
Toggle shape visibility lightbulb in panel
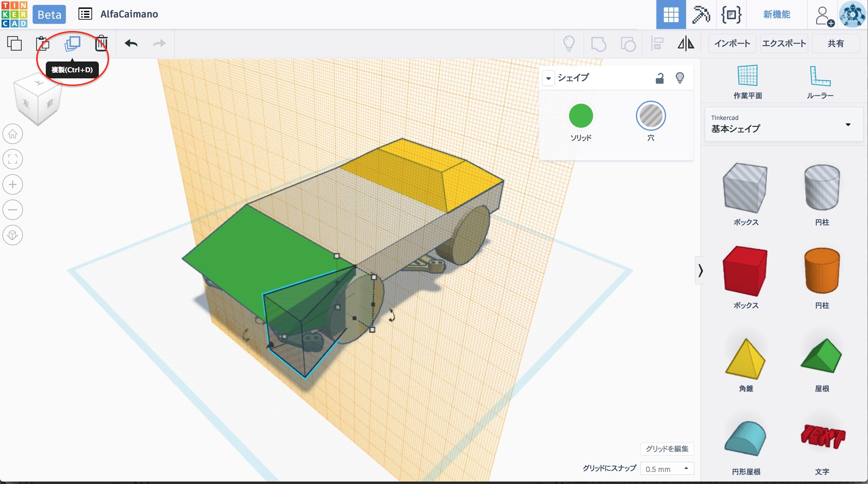[x=680, y=78]
